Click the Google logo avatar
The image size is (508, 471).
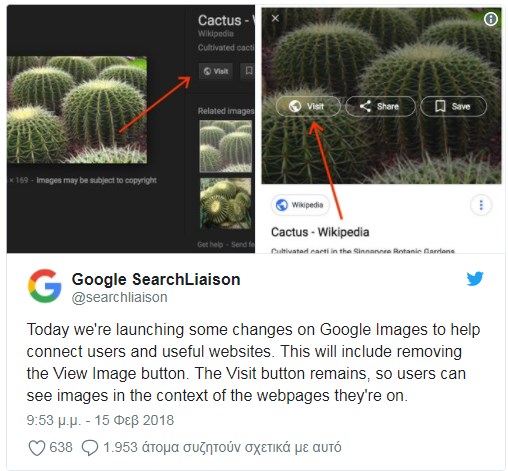(x=44, y=286)
